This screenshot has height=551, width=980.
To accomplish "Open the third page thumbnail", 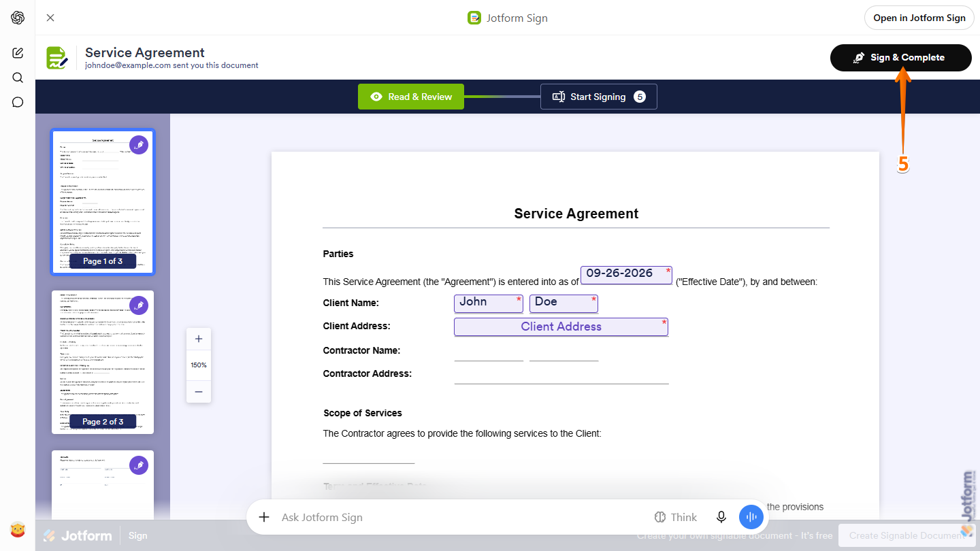I will point(103,484).
